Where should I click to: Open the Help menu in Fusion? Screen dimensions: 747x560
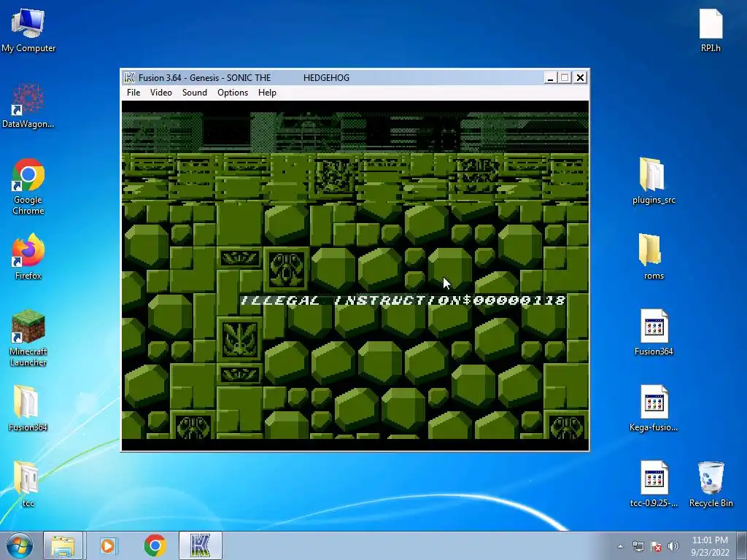(267, 93)
